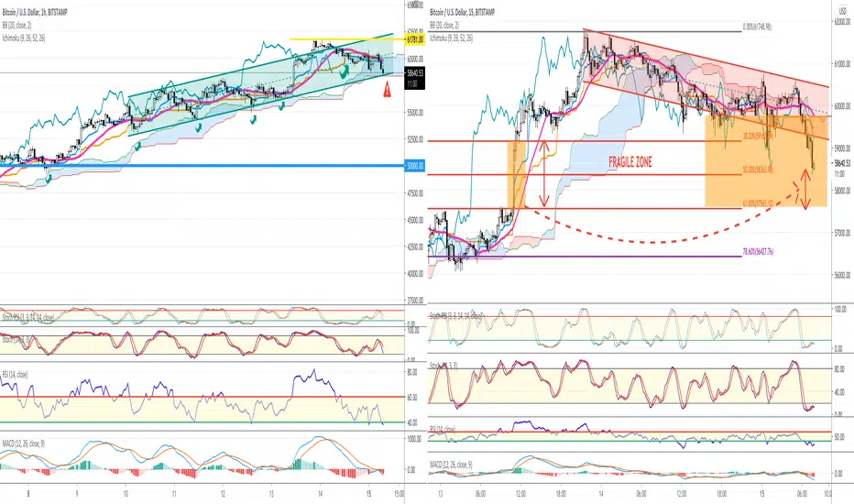
Task: Select the FRAGILE ZONE text annotation
Action: 630,162
